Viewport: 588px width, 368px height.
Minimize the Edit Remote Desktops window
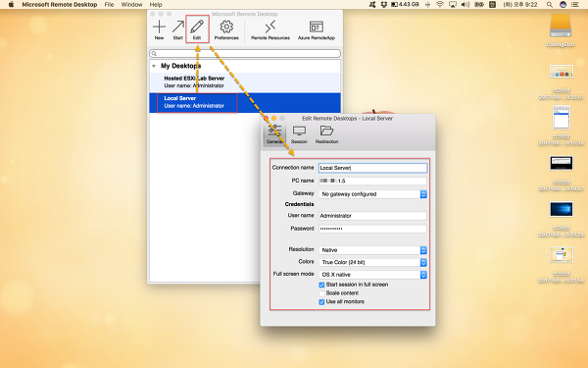(x=274, y=119)
